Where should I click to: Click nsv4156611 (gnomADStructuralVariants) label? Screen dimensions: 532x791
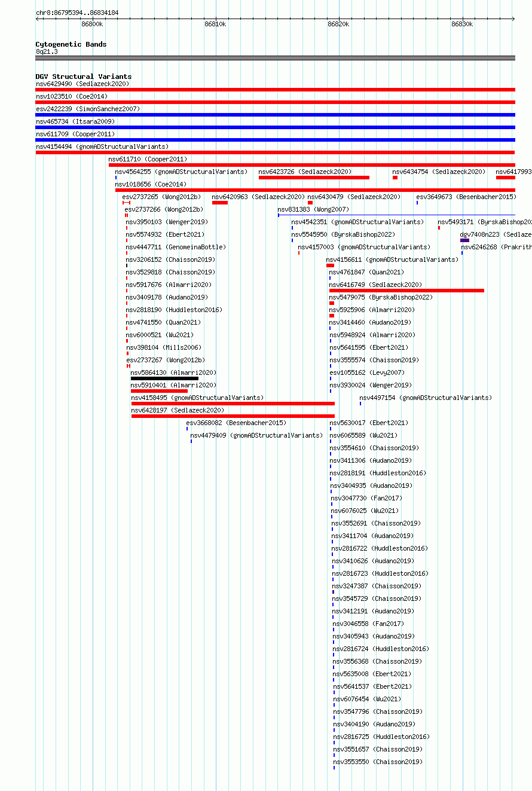392,260
